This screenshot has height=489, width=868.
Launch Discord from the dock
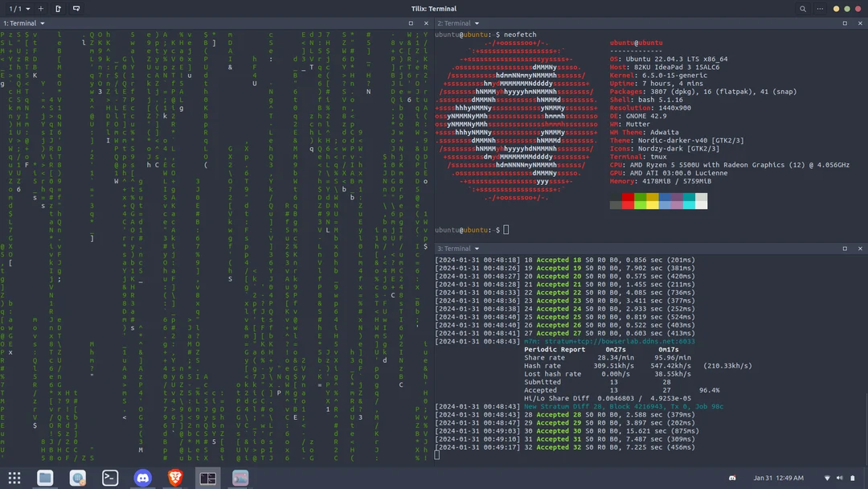[x=142, y=477]
